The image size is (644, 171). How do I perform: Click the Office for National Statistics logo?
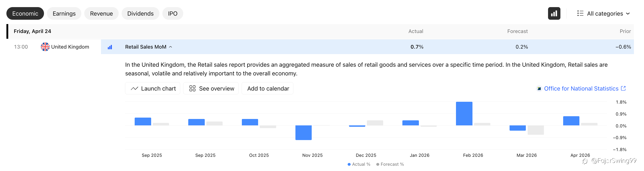click(539, 89)
